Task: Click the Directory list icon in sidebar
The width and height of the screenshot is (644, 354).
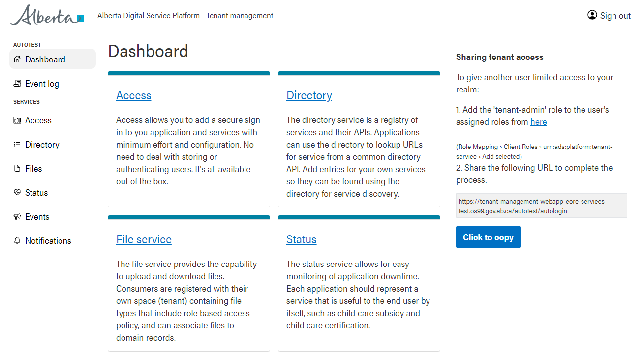Action: pyautogui.click(x=16, y=144)
